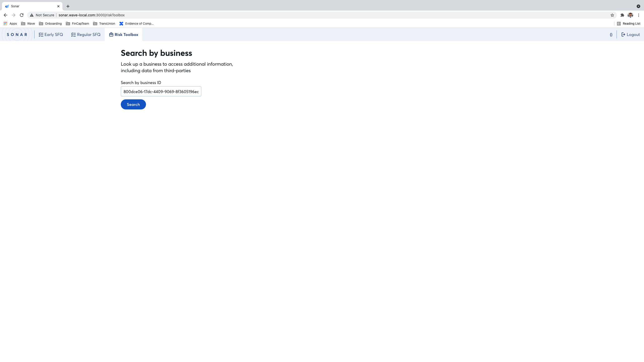Open the Extensions puzzle icon
The height and width of the screenshot is (362, 644).
[622, 15]
